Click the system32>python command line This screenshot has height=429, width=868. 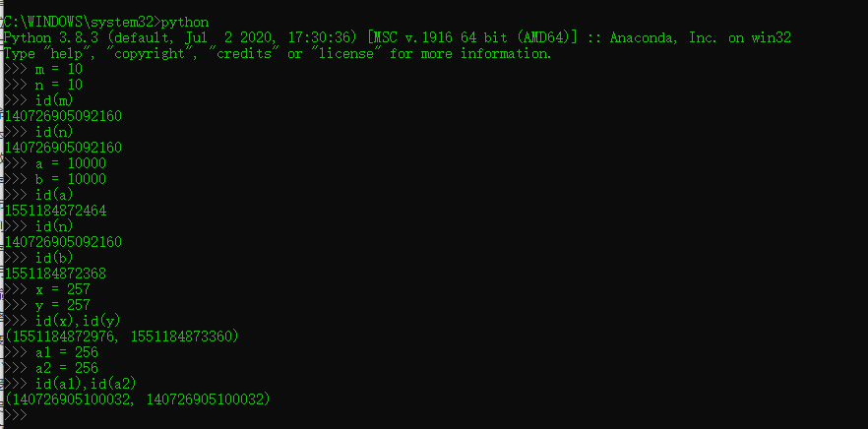pyautogui.click(x=106, y=23)
